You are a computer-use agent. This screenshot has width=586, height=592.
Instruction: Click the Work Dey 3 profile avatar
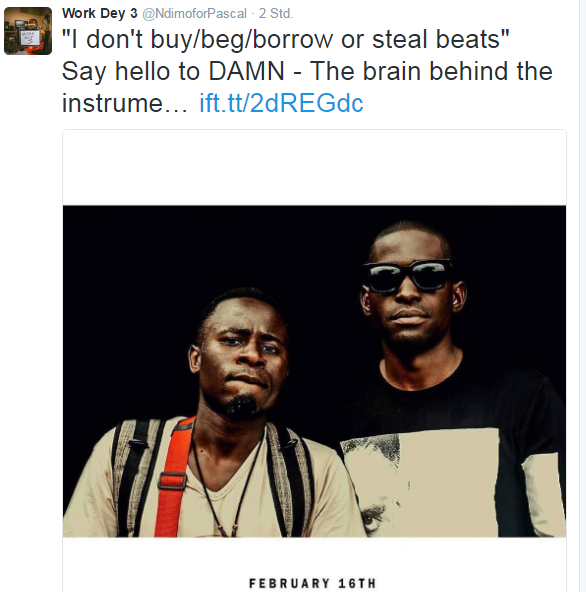pyautogui.click(x=28, y=31)
